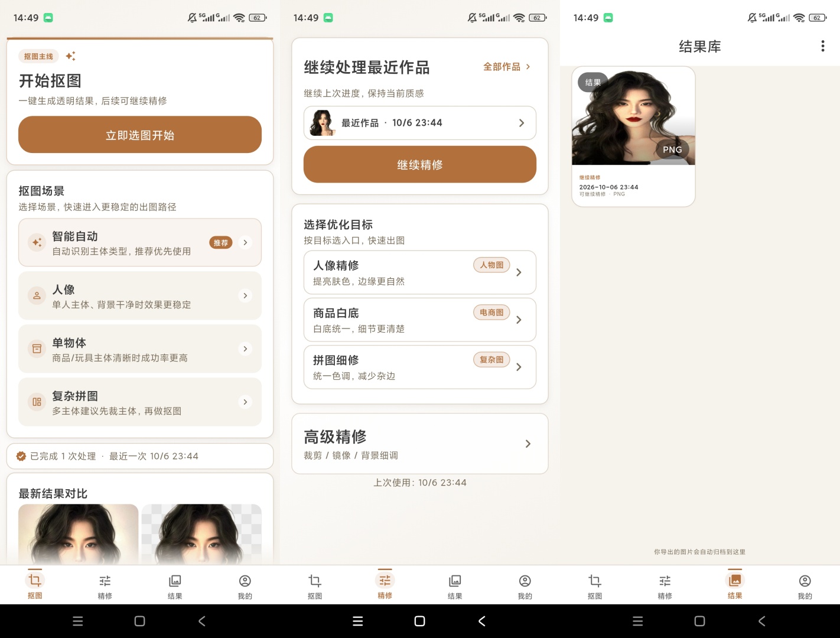Open the 拼图细修 row chevron
This screenshot has height=638, width=840.
click(x=519, y=367)
